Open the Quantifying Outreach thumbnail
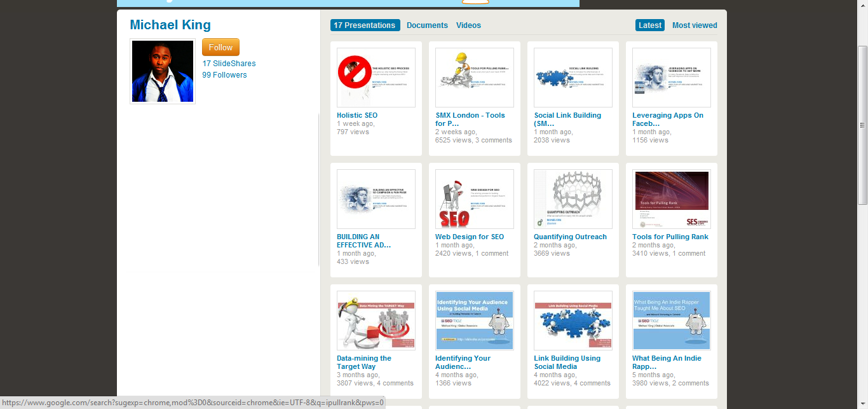 click(x=573, y=199)
